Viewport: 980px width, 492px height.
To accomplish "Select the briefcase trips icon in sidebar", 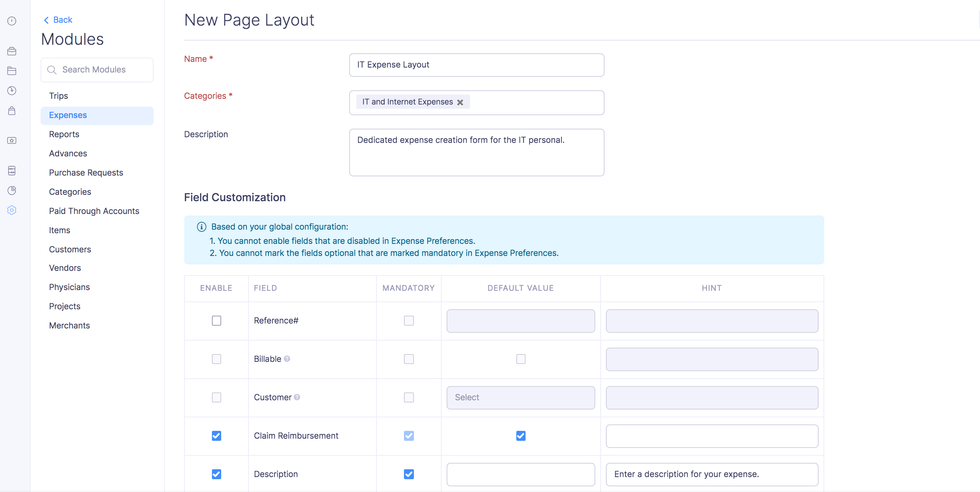I will [x=12, y=51].
